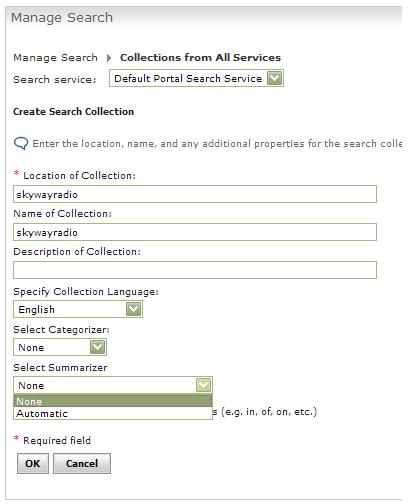420x504 pixels.
Task: Collapse the Select Summarizer dropdown arrow
Action: pos(204,385)
